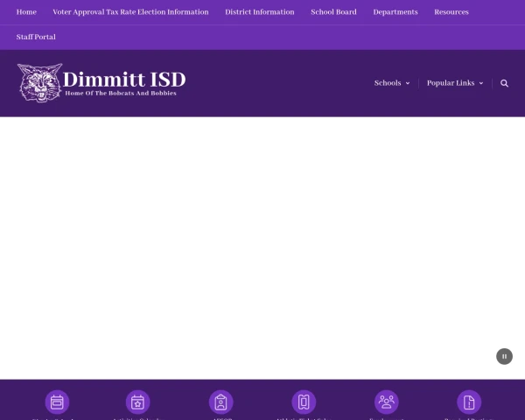Click the people group icon

387,402
